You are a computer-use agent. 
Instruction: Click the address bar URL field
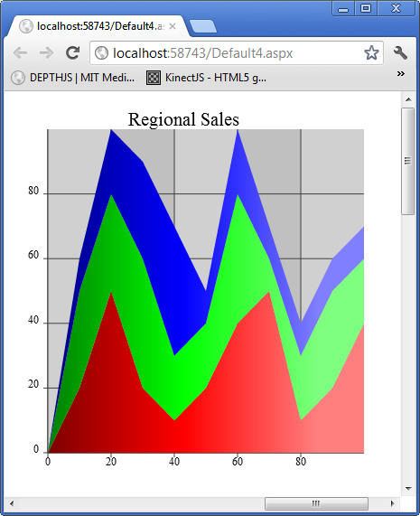(x=236, y=53)
